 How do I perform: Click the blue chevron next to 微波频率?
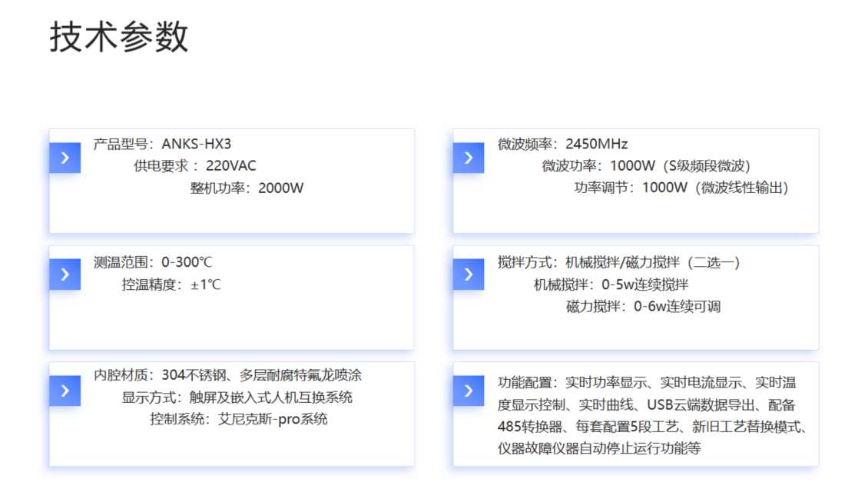point(469,158)
